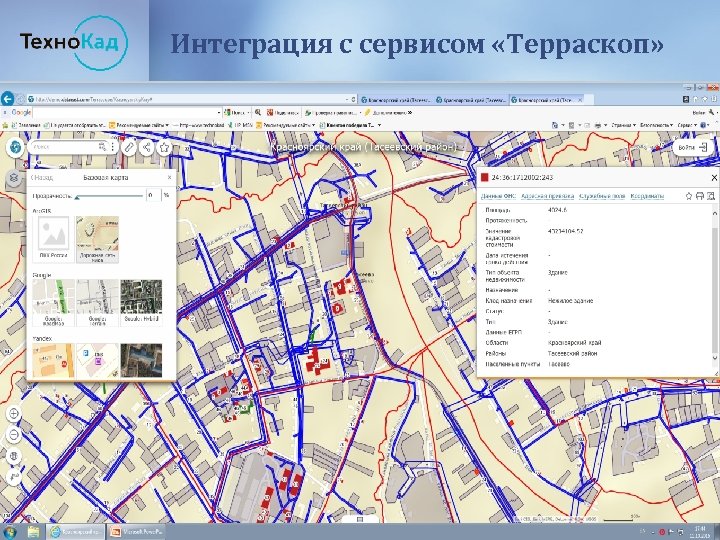Open the Служебные поля tab
This screenshot has width=720, height=540.
[x=602, y=196]
